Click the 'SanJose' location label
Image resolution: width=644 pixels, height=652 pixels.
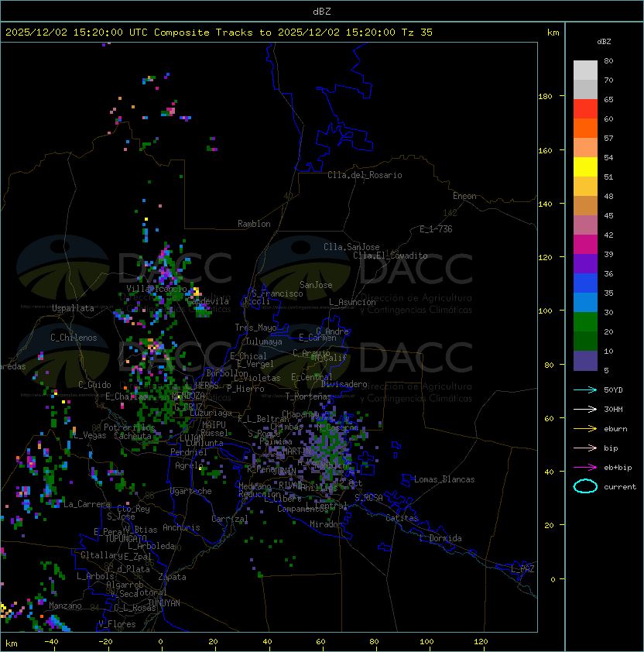[316, 285]
